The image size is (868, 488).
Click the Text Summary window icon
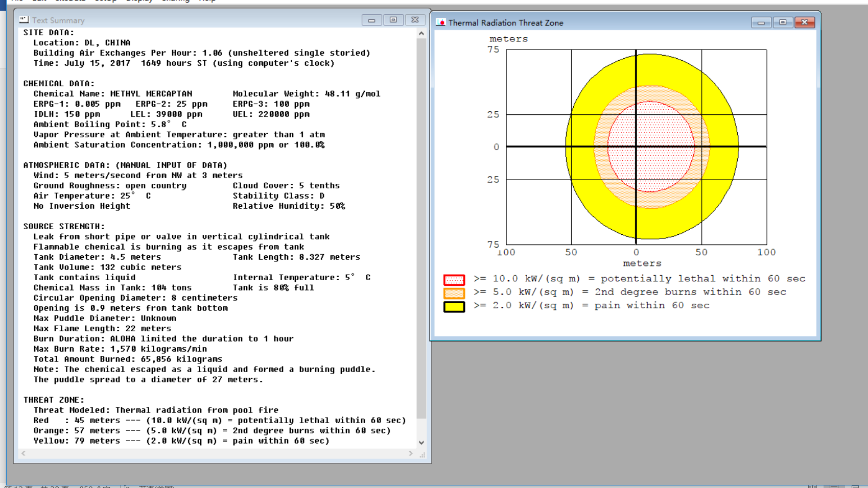point(24,20)
